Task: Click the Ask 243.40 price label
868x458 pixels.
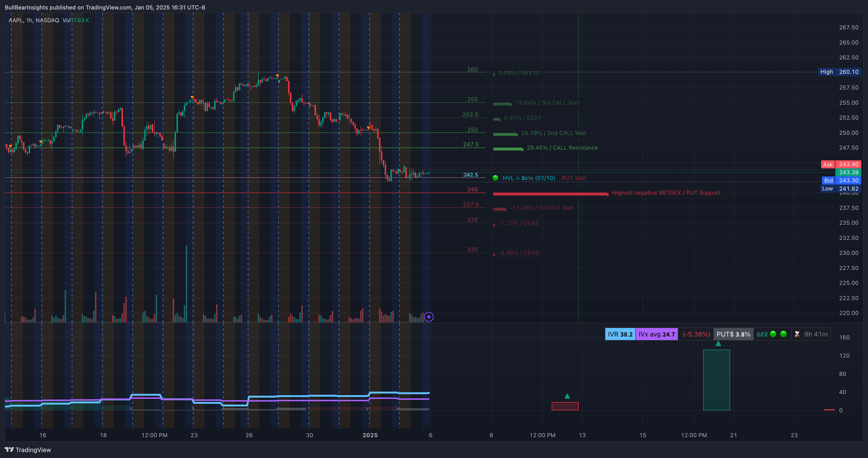Action: (841, 164)
